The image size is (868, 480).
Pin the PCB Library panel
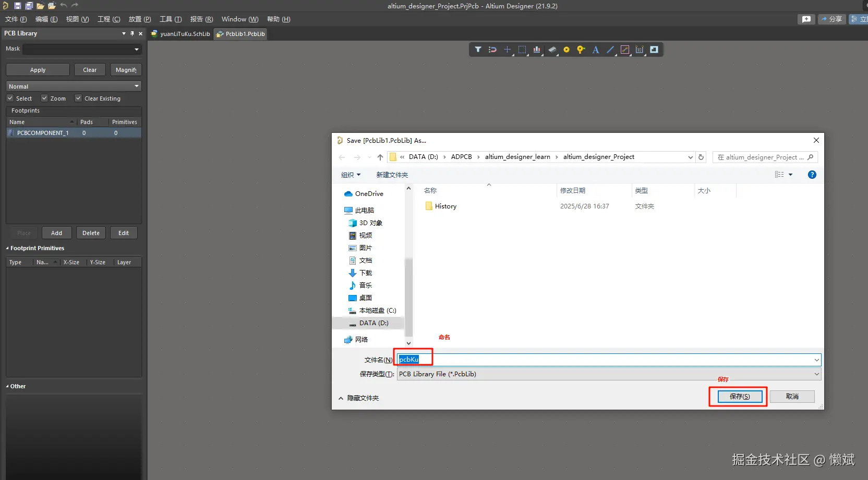[132, 33]
